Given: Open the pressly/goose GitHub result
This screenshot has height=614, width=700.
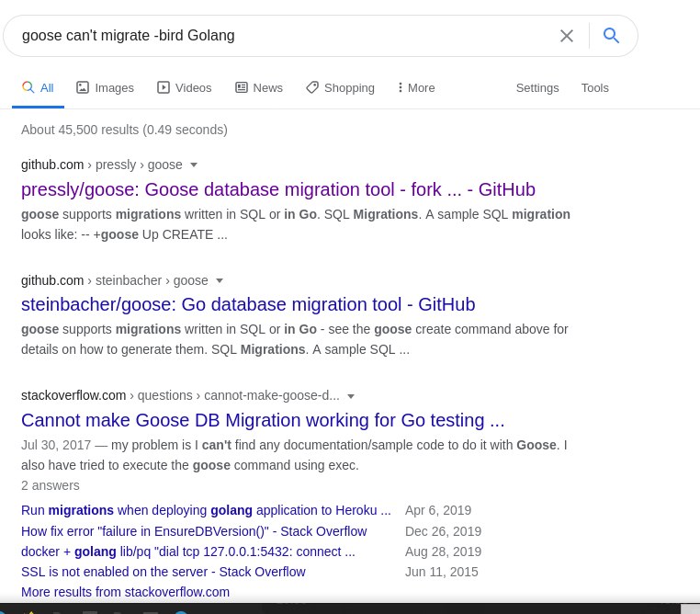Looking at the screenshot, I should click(278, 189).
